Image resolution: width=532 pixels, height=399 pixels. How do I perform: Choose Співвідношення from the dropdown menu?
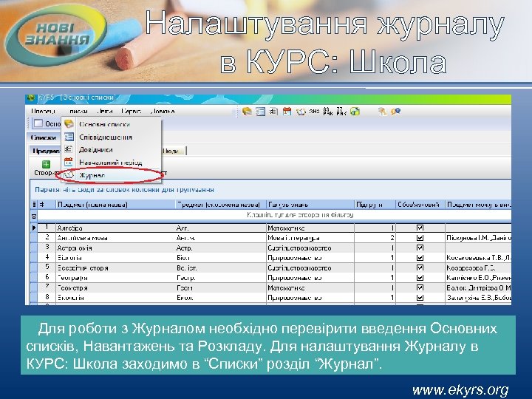point(111,137)
